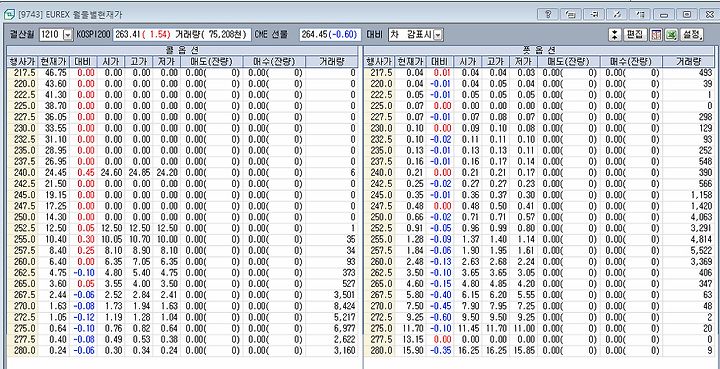Select put change cell -0.45
The height and width of the screenshot is (369, 720).
441,306
